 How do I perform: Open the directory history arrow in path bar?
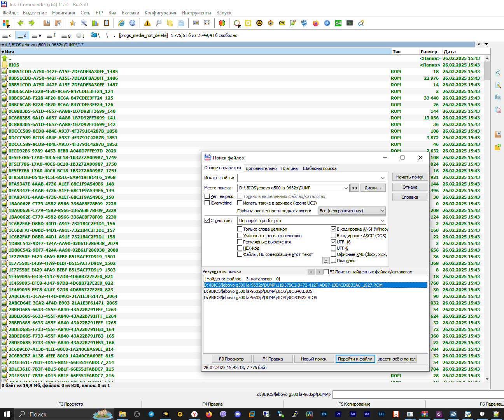tap(486, 44)
